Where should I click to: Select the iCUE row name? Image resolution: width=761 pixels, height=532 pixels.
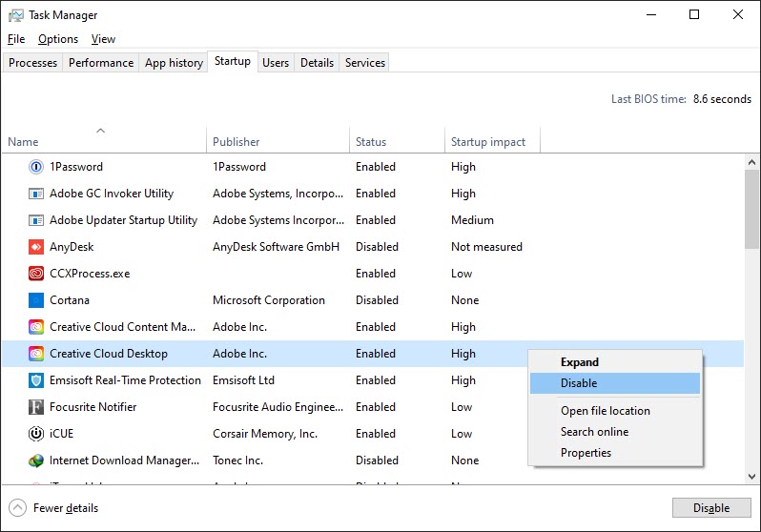[x=61, y=434]
